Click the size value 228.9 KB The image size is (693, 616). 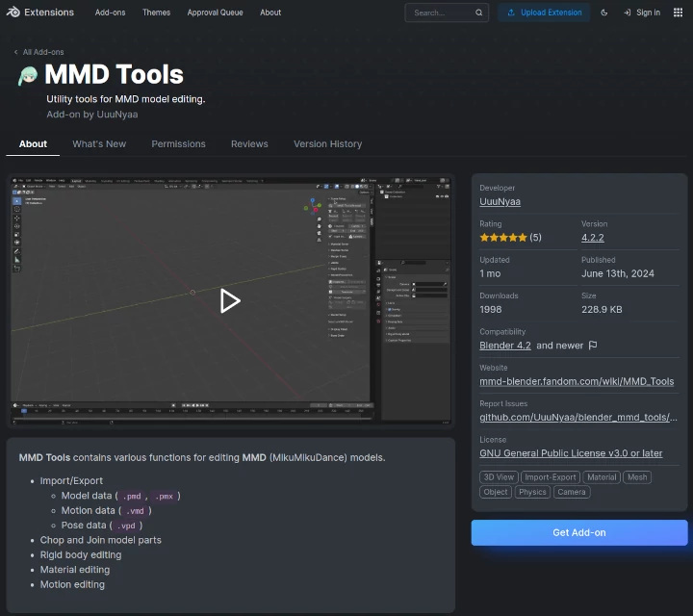click(x=602, y=309)
